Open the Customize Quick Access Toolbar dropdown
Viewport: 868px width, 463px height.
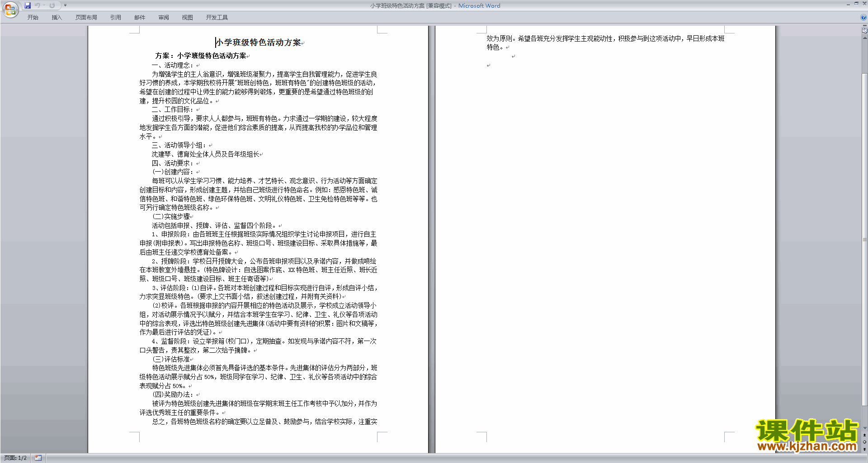pos(65,5)
